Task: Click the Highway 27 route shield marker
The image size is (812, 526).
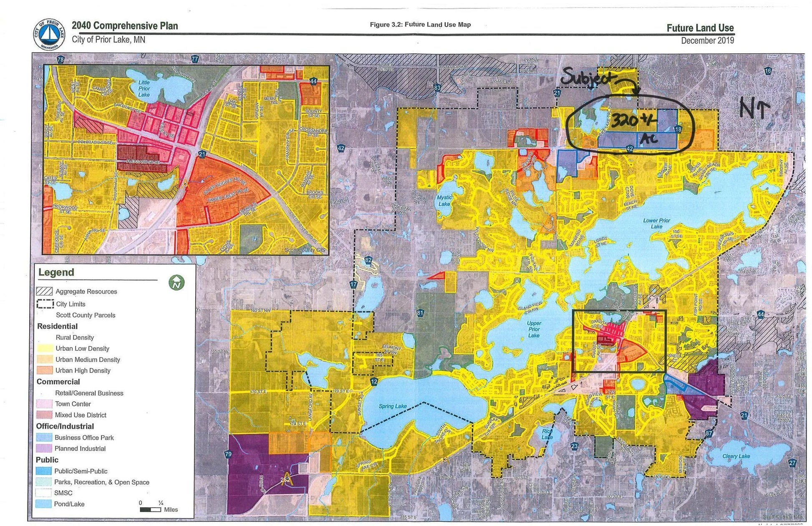Action: coord(792,463)
